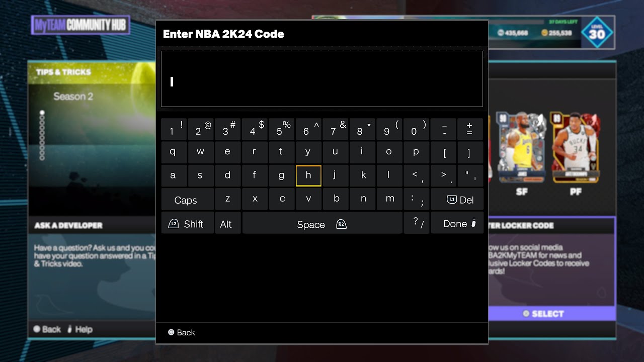Tap the left bracket [ key
644x362 pixels.
point(443,152)
